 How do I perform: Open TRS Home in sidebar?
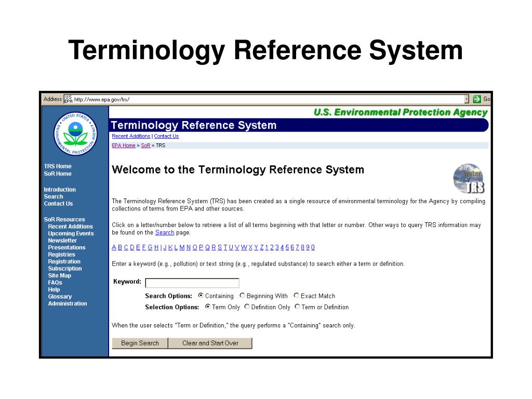click(58, 166)
